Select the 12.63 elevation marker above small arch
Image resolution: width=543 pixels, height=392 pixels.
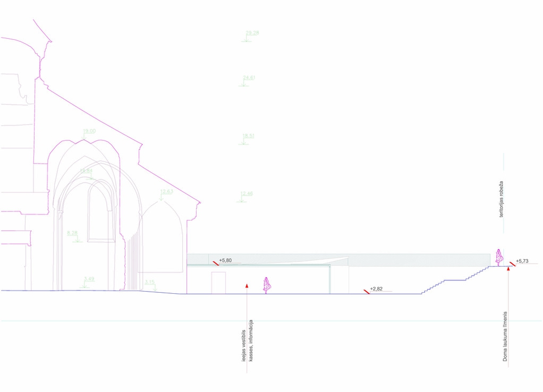click(166, 192)
